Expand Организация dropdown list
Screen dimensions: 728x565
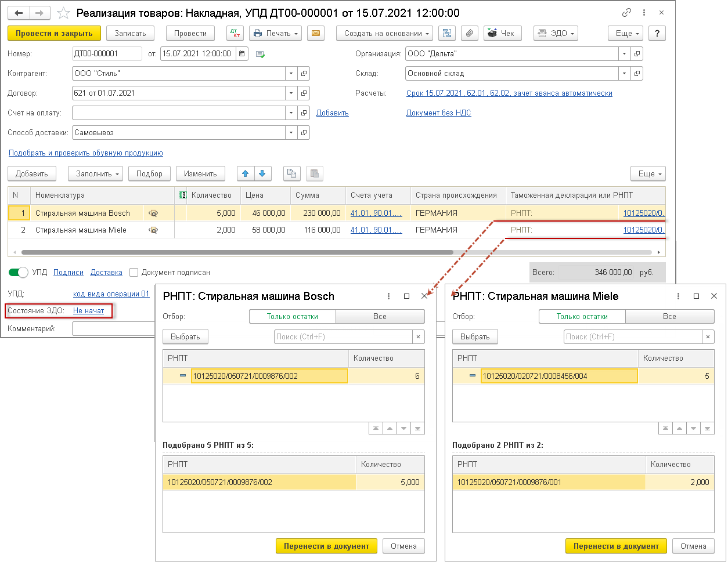click(625, 54)
